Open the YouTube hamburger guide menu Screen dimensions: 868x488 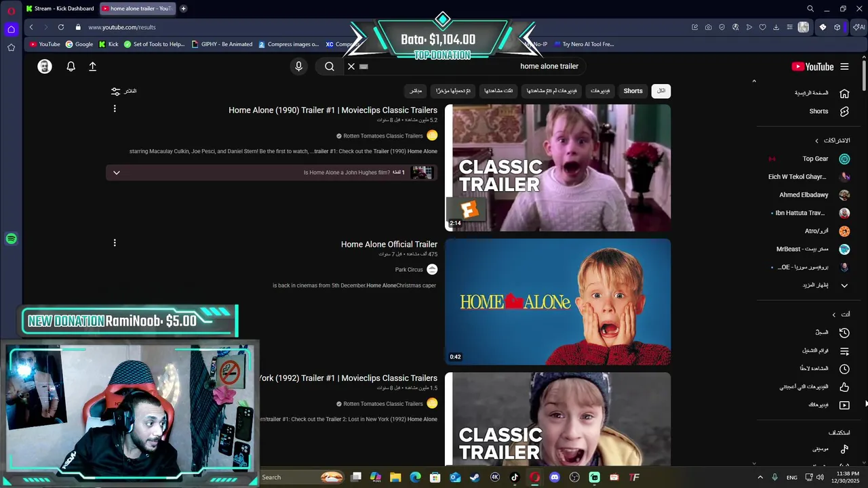(844, 66)
